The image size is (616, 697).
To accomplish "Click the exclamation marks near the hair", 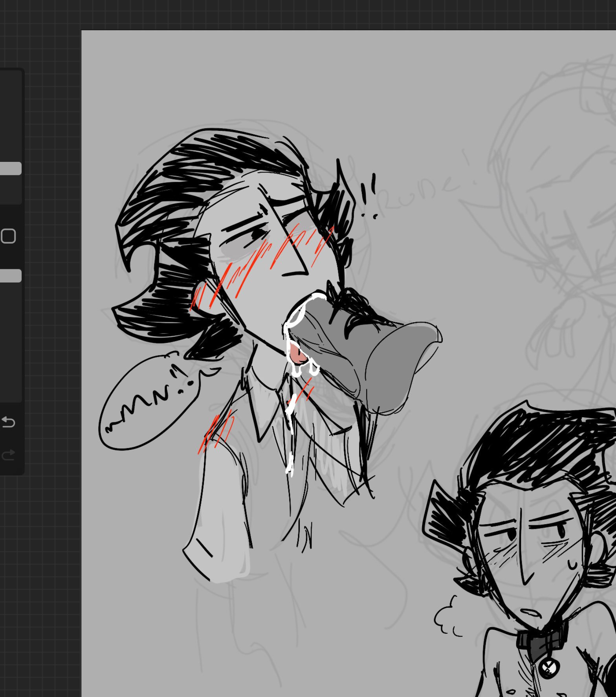I will (369, 196).
